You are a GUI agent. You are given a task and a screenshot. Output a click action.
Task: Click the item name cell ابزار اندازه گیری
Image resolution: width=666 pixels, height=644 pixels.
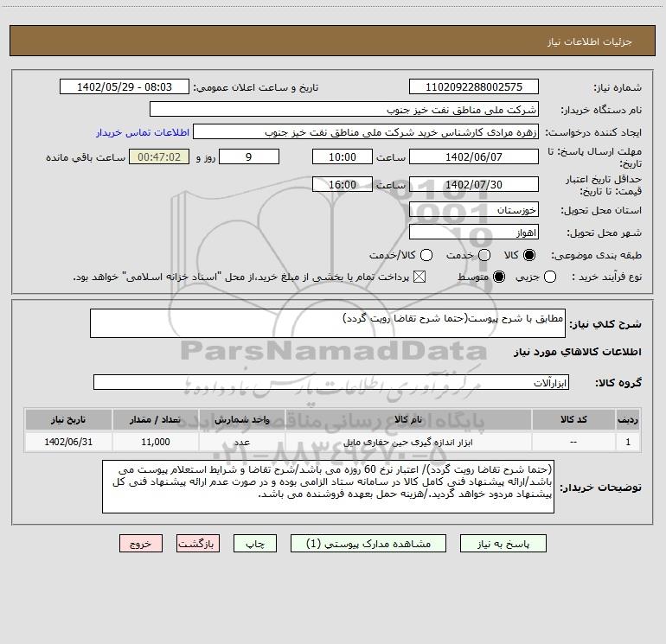(408, 442)
